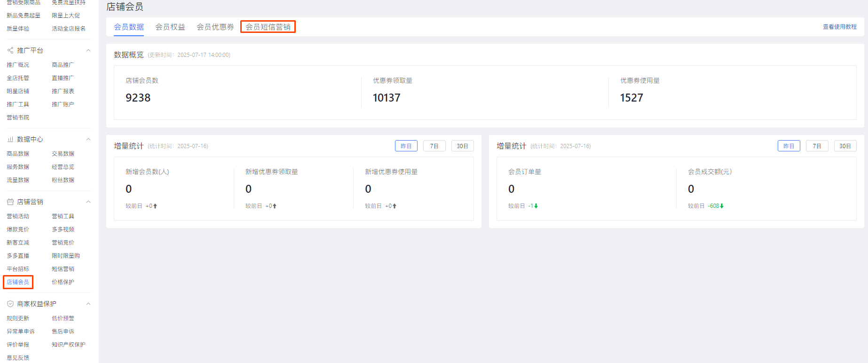Select 昨日 in the left 增量统计 panel

coord(406,146)
